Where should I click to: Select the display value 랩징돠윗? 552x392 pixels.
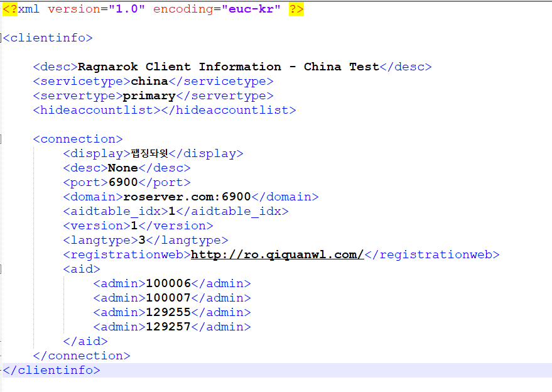(151, 153)
